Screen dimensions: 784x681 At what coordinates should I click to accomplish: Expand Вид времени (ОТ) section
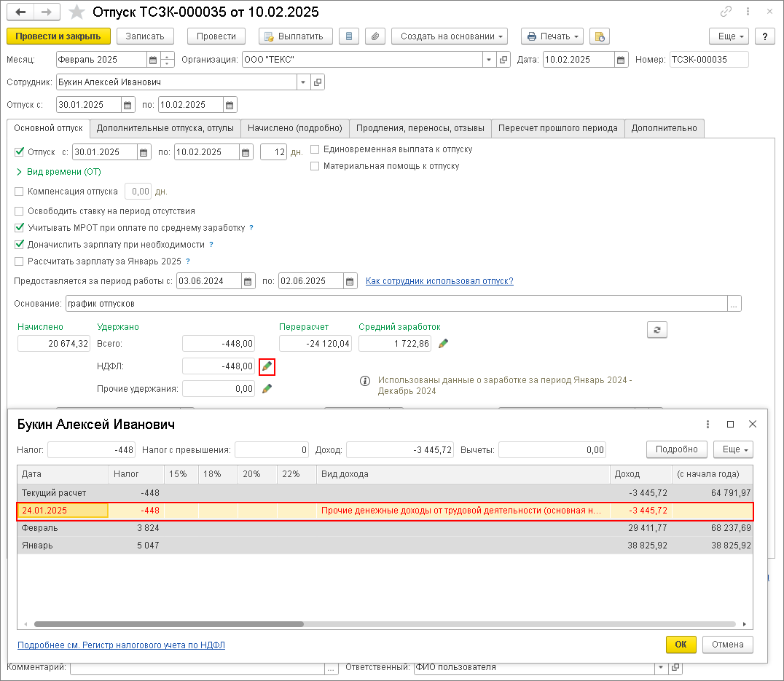[59, 171]
